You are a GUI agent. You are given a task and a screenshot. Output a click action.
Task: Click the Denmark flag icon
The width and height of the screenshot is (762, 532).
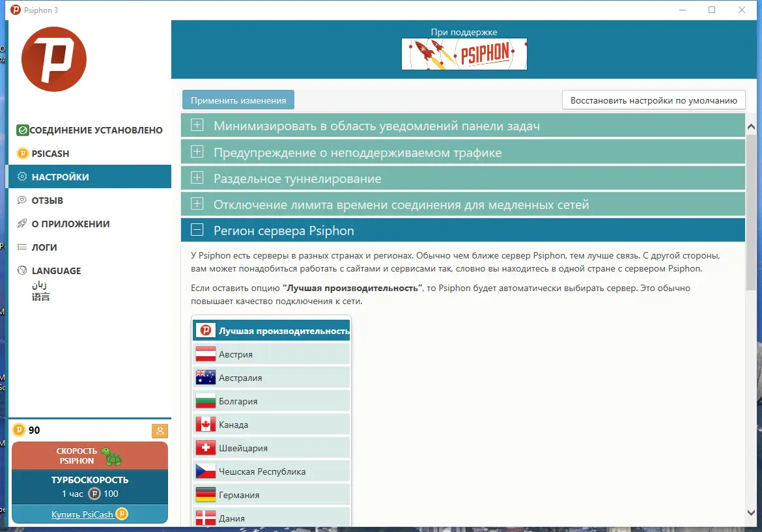(206, 518)
